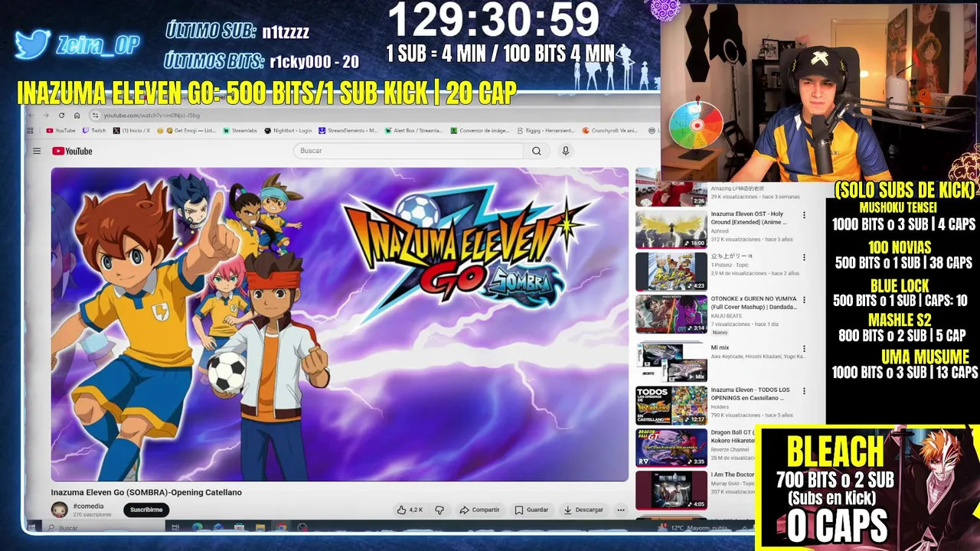Viewport: 980px width, 551px height.
Task: Click the KAIJU BEATS channel name
Action: click(x=726, y=315)
